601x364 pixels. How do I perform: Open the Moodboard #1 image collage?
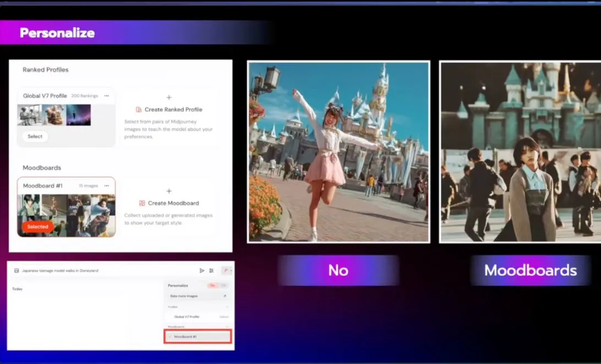click(x=66, y=215)
